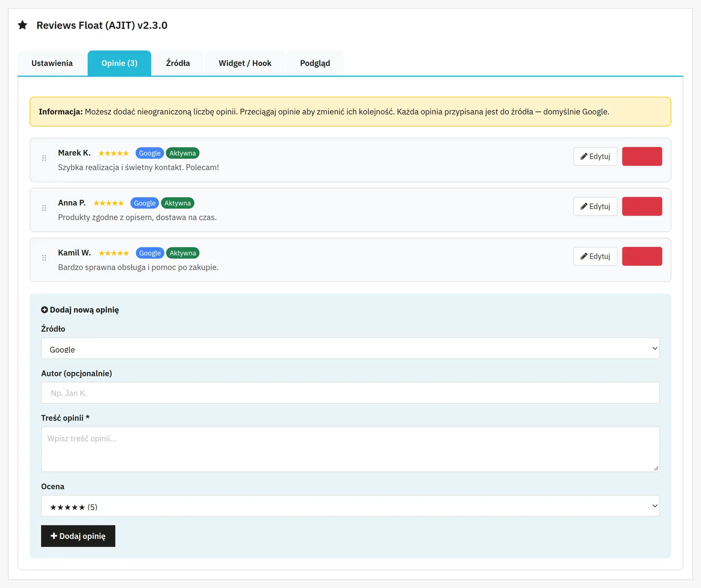The height and width of the screenshot is (588, 701).
Task: Click the red delete button for Anna P.
Action: pos(642,206)
